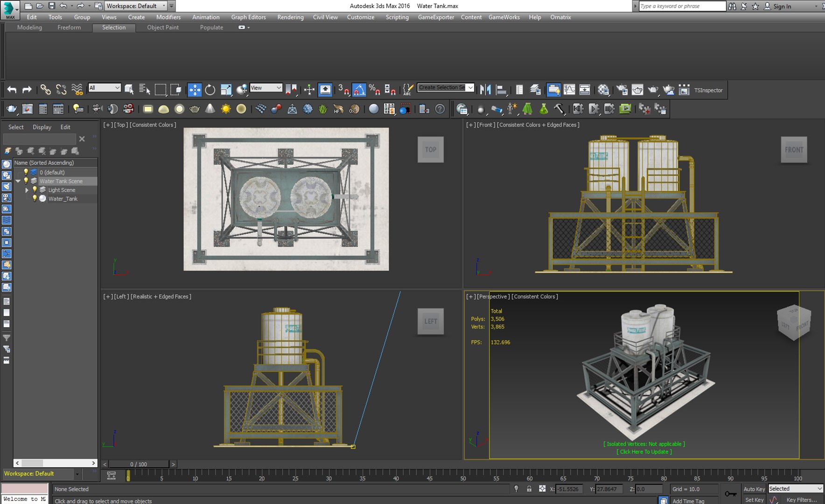The width and height of the screenshot is (825, 504).
Task: Toggle the 3D Snaps button
Action: [x=343, y=90]
